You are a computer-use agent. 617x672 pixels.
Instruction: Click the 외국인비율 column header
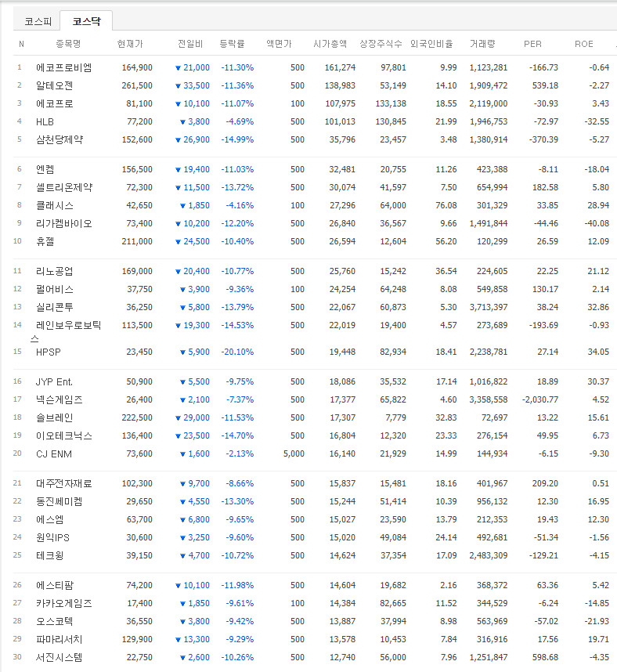(x=431, y=44)
